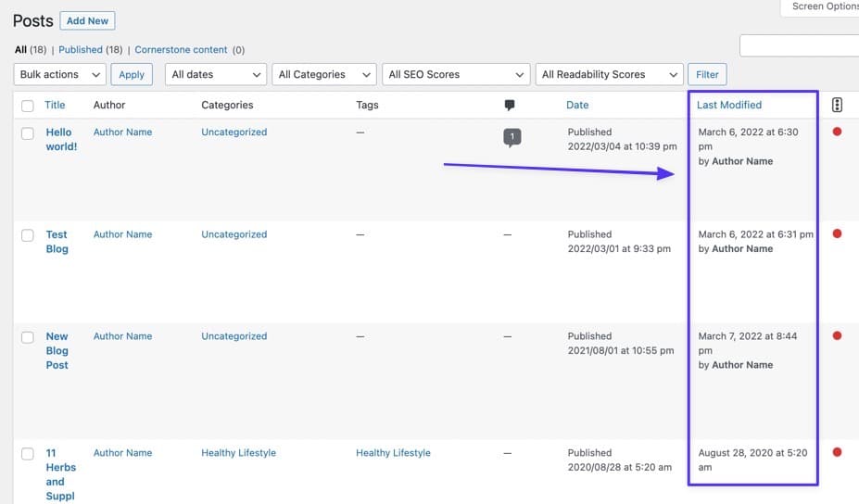This screenshot has width=859, height=504.
Task: Open the All Readability Scores dropdown
Action: pos(609,74)
